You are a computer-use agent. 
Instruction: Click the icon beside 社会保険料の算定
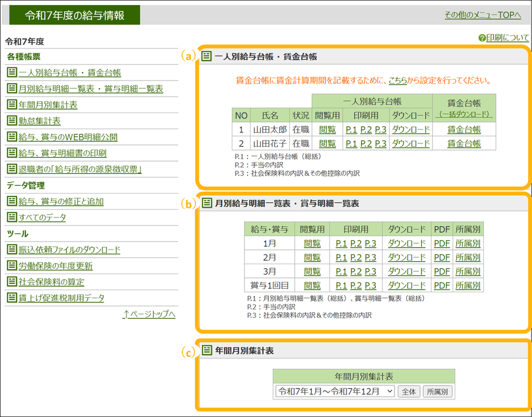coord(12,282)
